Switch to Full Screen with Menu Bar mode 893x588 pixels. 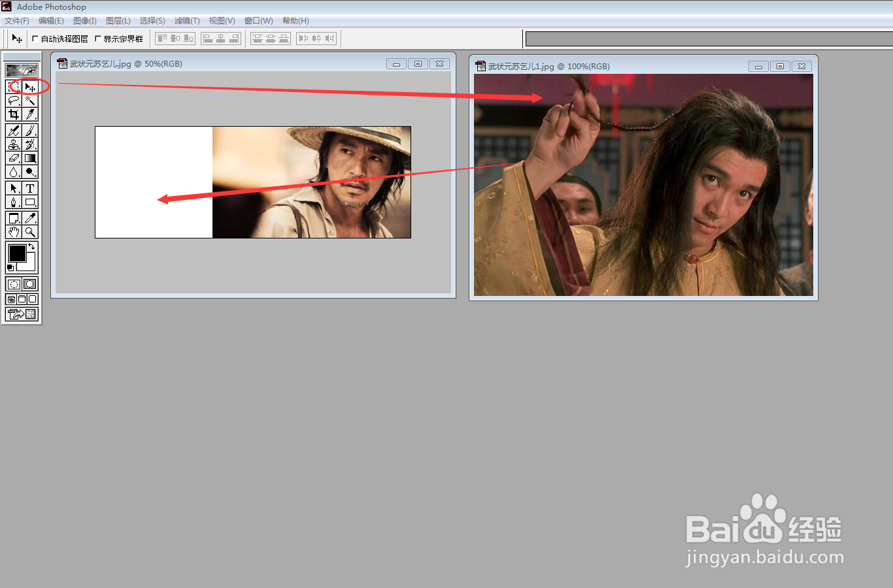pyautogui.click(x=22, y=299)
